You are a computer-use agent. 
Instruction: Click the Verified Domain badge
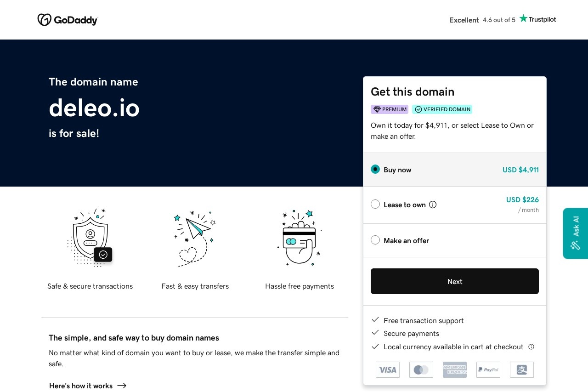(x=442, y=109)
